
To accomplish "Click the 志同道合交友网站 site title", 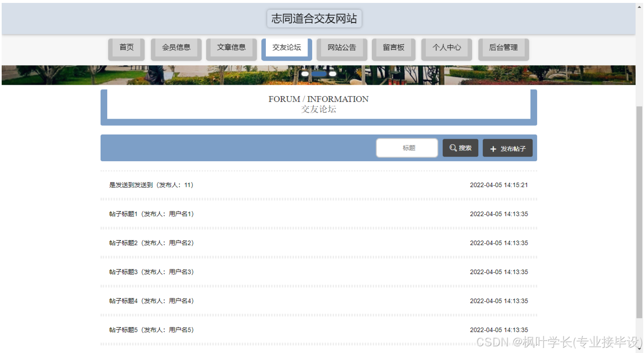I will (314, 18).
